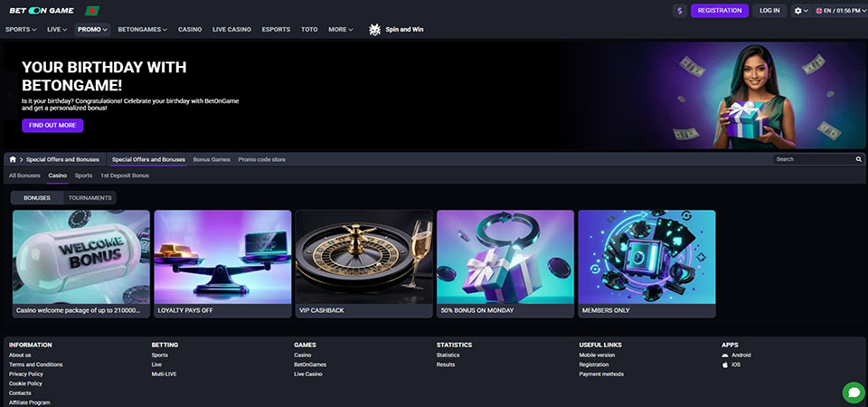
Task: Open the MEMBERS ONLY card
Action: point(647,263)
